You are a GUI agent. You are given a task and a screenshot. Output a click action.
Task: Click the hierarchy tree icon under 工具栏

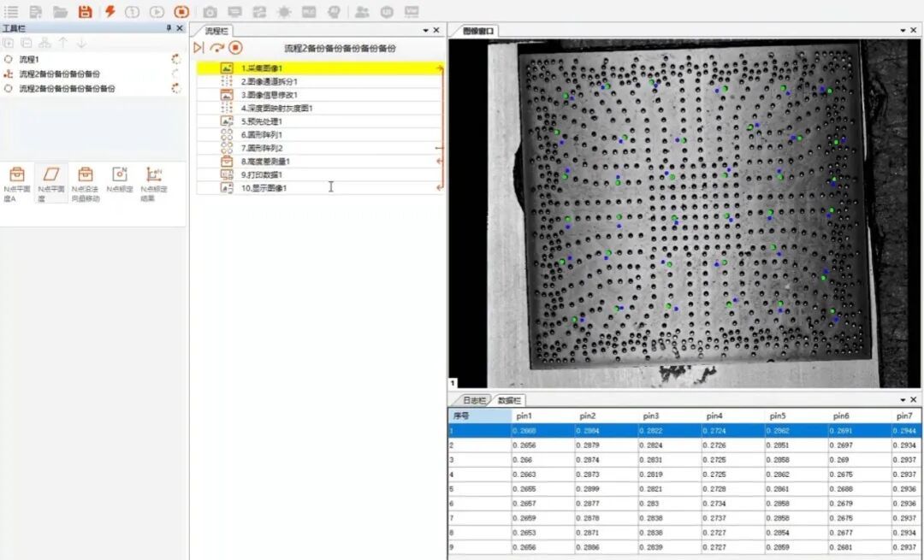pos(44,43)
